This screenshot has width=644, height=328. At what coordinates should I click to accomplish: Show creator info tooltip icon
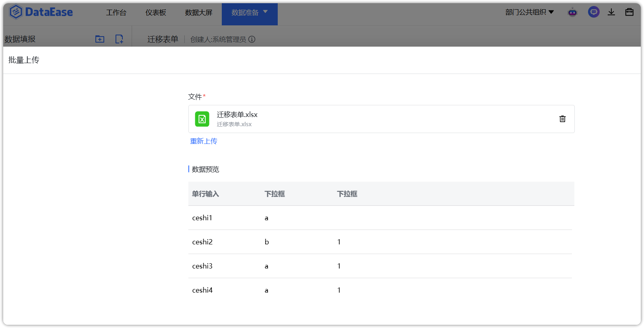(252, 39)
